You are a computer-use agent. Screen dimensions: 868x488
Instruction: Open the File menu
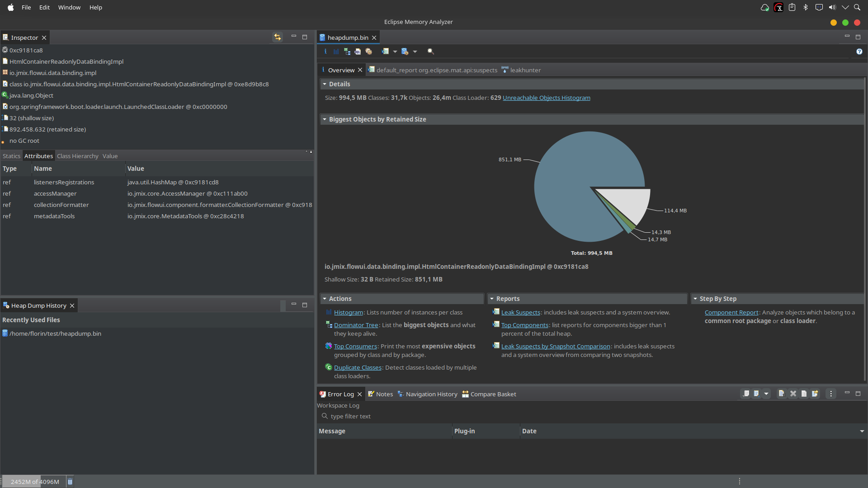coord(26,7)
